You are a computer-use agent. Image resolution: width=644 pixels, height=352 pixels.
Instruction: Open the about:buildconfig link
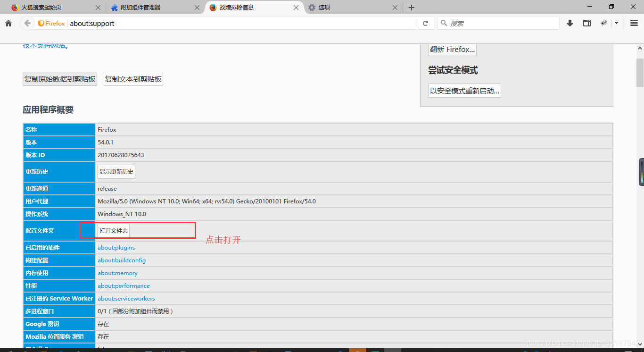(x=122, y=260)
